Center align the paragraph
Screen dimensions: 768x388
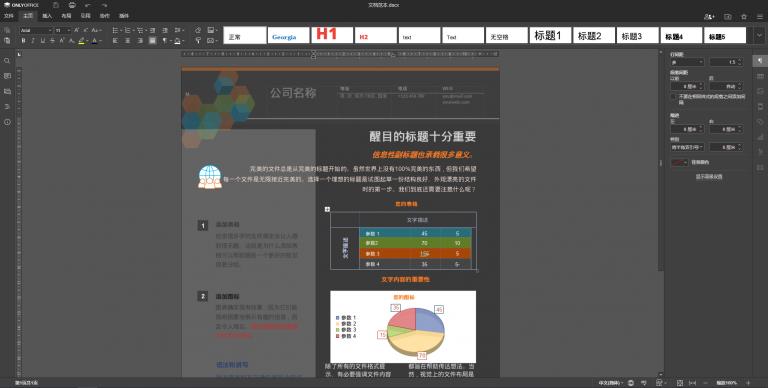[127, 41]
